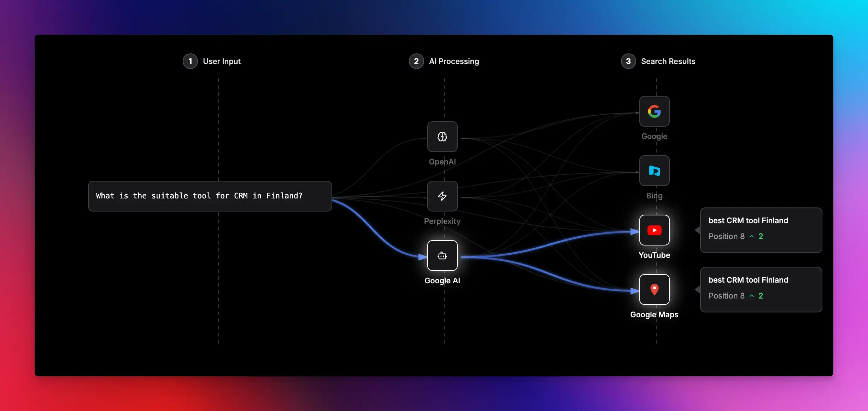Select the AI Processing step label
Screen dimensions: 868x411
(x=454, y=61)
